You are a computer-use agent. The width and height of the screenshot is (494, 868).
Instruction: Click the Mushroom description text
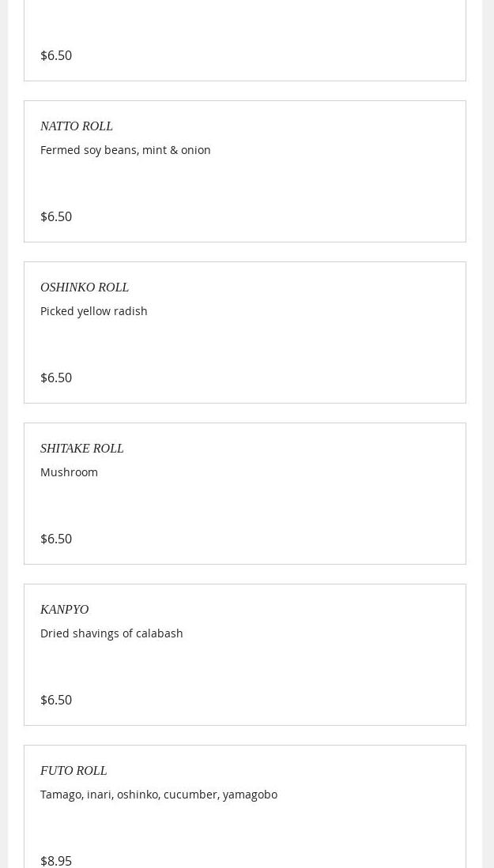(69, 472)
